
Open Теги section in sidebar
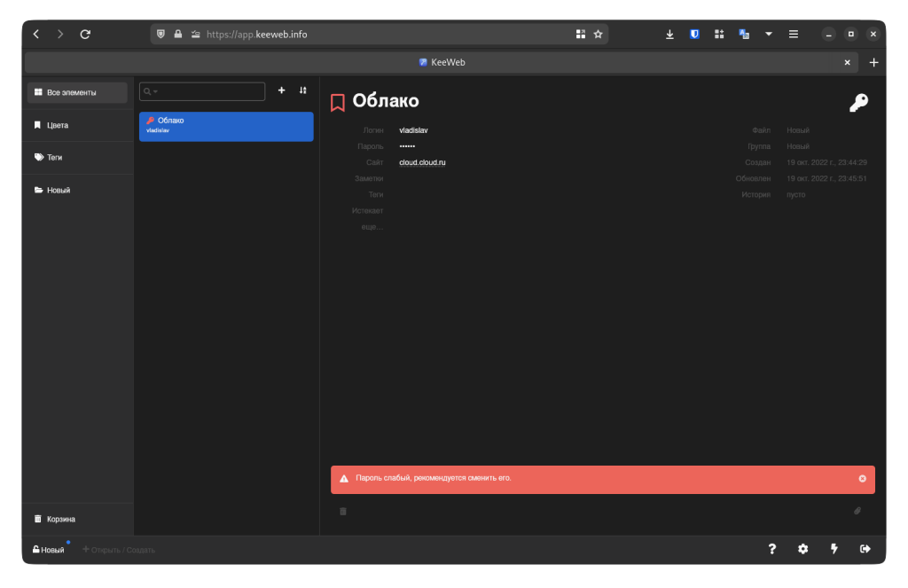pyautogui.click(x=77, y=158)
